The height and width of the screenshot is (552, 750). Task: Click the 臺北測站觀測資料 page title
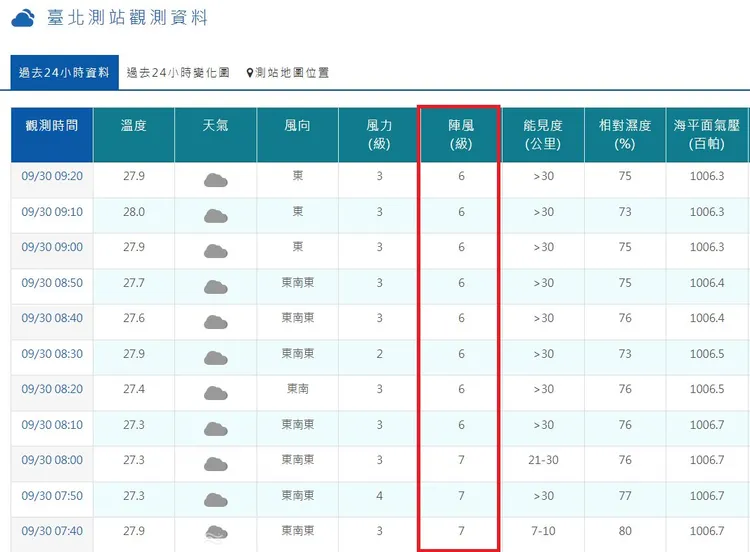127,18
